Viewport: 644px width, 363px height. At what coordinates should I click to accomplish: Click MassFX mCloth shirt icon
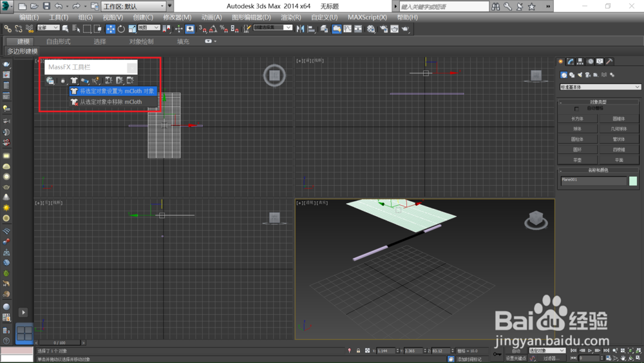click(x=74, y=81)
